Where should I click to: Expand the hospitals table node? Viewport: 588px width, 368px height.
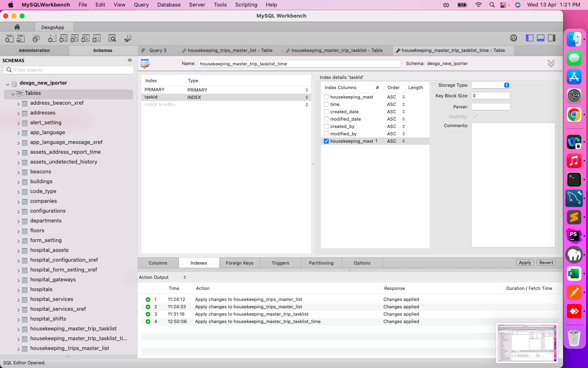click(x=18, y=290)
